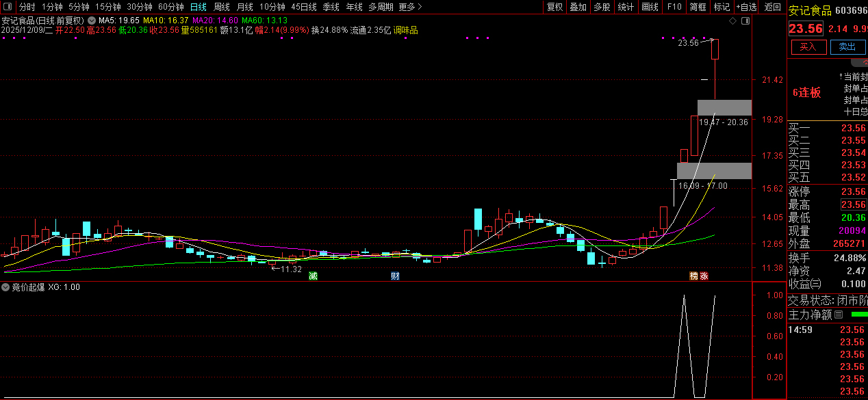Screen dimensions: 868x400
Task: Click the 收益(三) row
Action: [828, 284]
